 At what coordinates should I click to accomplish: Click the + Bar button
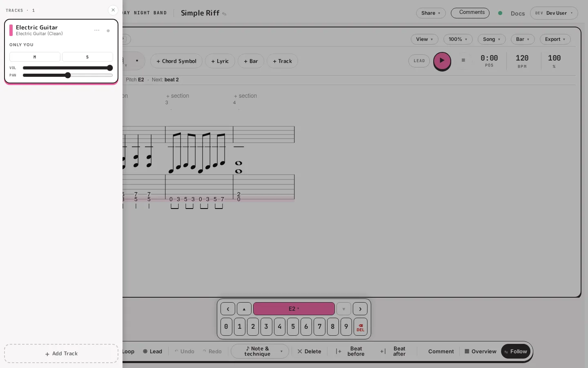click(x=251, y=61)
